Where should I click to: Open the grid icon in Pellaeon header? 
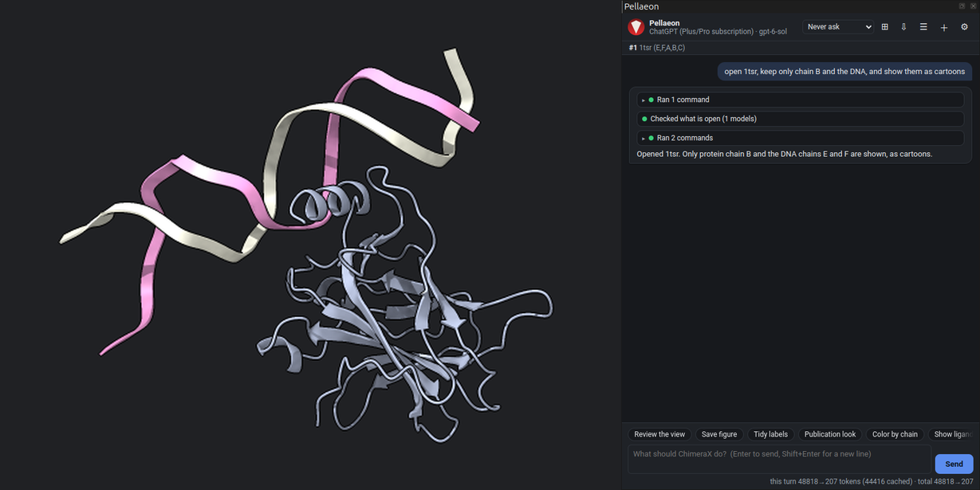pos(884,27)
